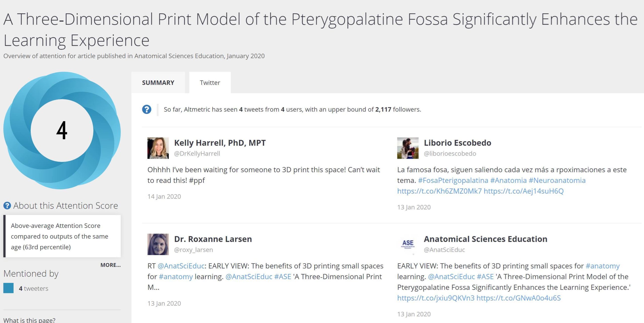
Task: Open the #FosaPterigopalatina hashtag link
Action: tap(453, 180)
